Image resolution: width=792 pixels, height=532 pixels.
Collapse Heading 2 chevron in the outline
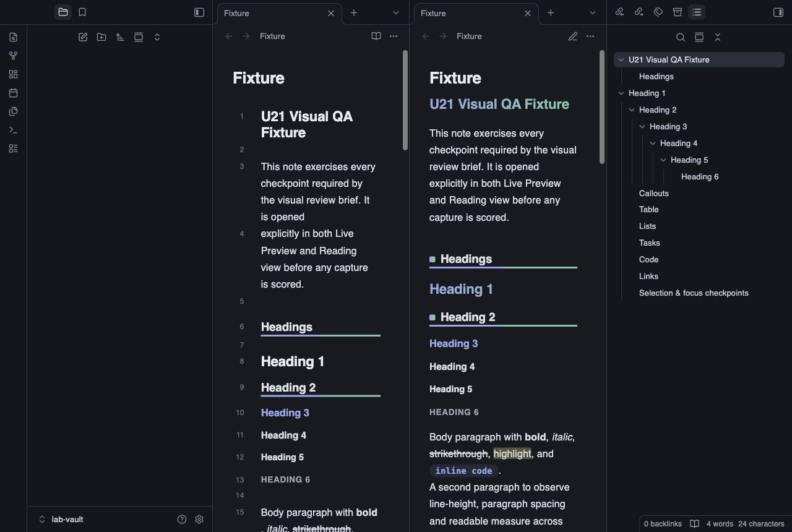pos(632,110)
